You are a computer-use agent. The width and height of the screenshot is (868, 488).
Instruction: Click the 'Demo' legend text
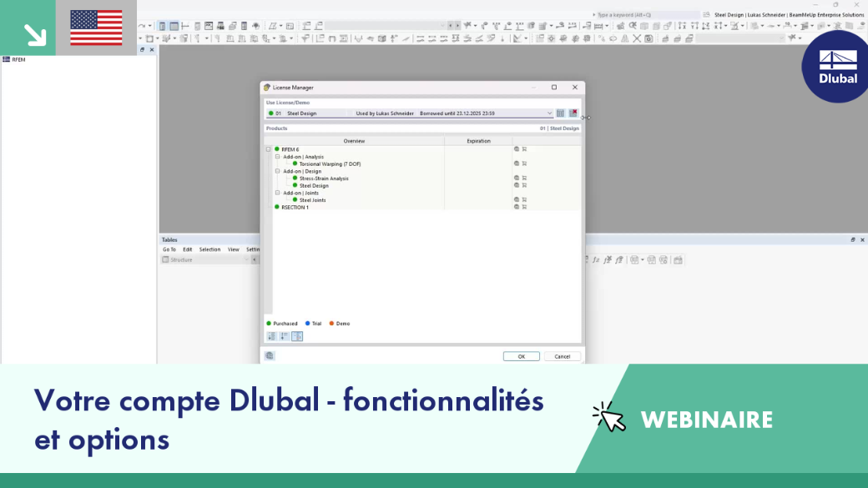[343, 324]
